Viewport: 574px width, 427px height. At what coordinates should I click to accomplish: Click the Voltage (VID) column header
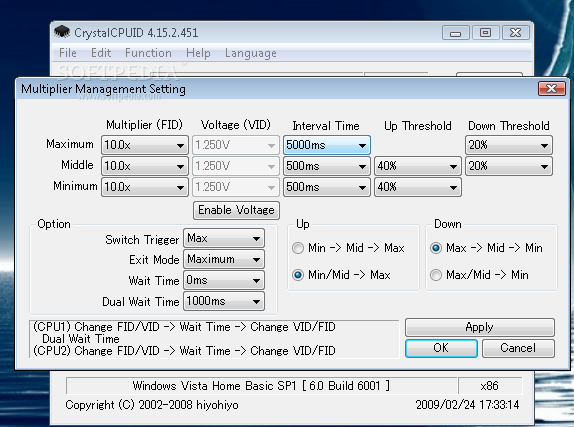(x=235, y=125)
